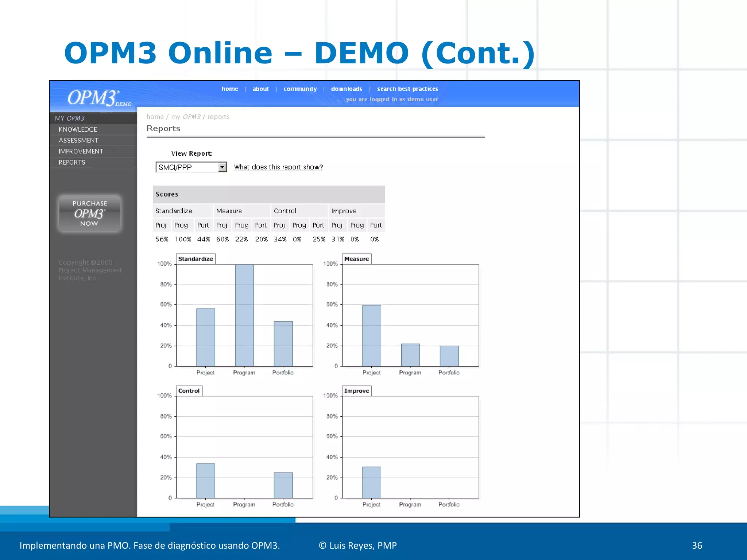Click the 31% Improve Proj score
The image size is (747, 560).
[338, 239]
